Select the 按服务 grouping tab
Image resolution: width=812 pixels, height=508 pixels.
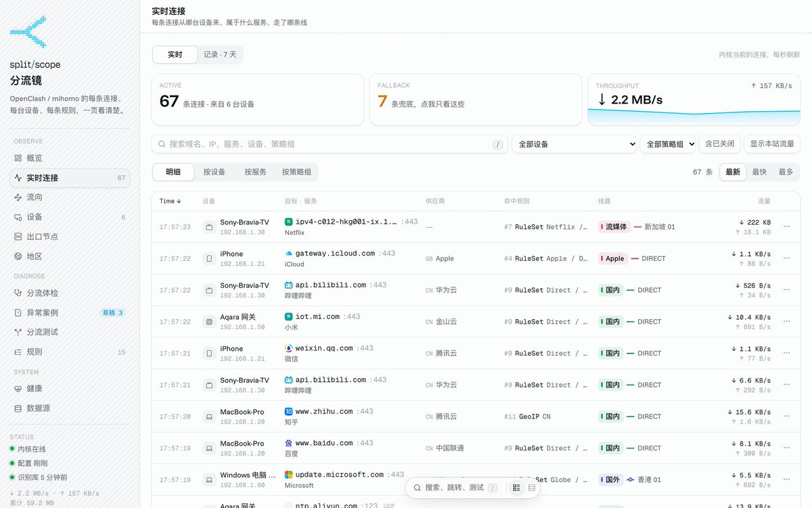tap(255, 172)
